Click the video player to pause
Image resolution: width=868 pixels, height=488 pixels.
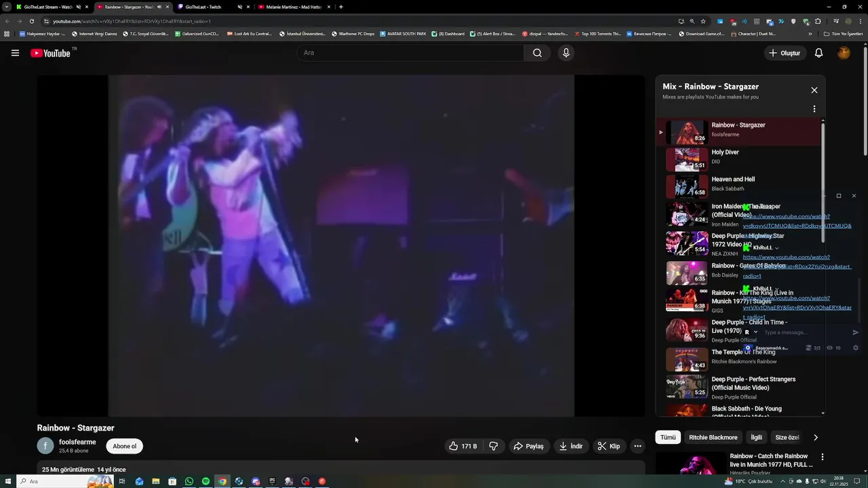tap(341, 245)
